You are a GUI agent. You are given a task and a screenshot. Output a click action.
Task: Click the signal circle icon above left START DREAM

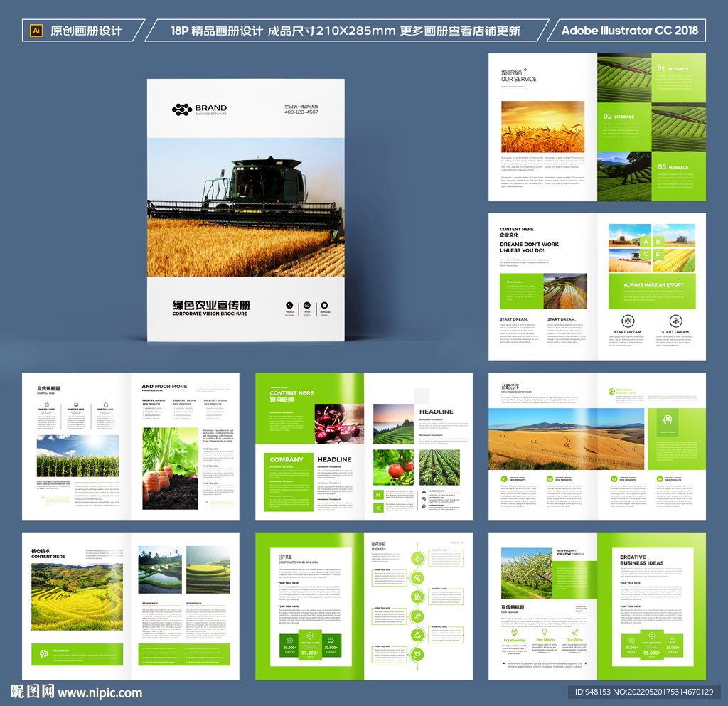pos(628,321)
